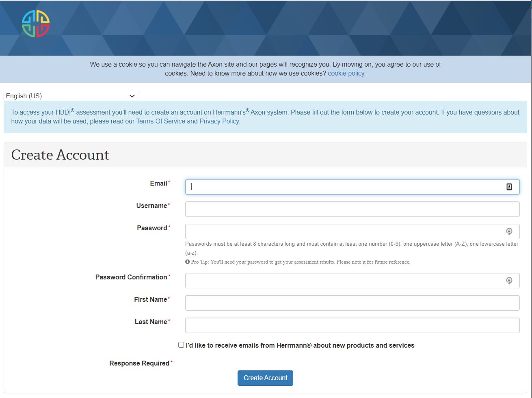This screenshot has height=398, width=532.
Task: Open the Terms Of Service link
Action: (x=160, y=121)
